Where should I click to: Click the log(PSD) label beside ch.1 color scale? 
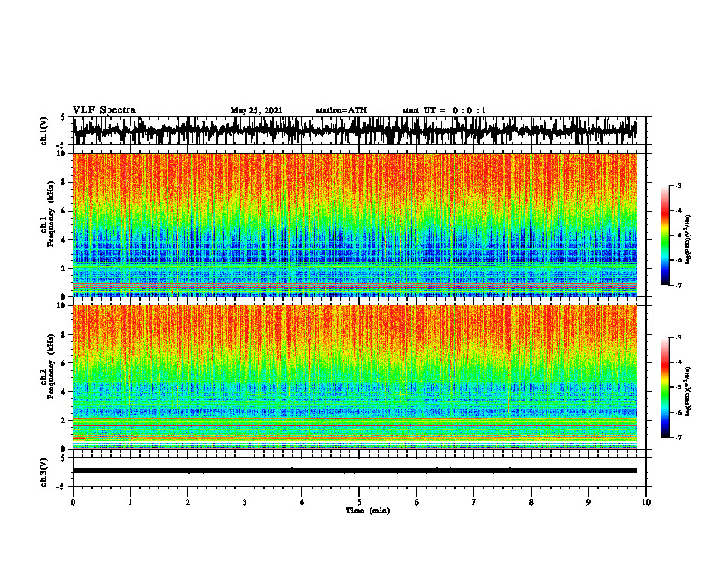pos(688,239)
